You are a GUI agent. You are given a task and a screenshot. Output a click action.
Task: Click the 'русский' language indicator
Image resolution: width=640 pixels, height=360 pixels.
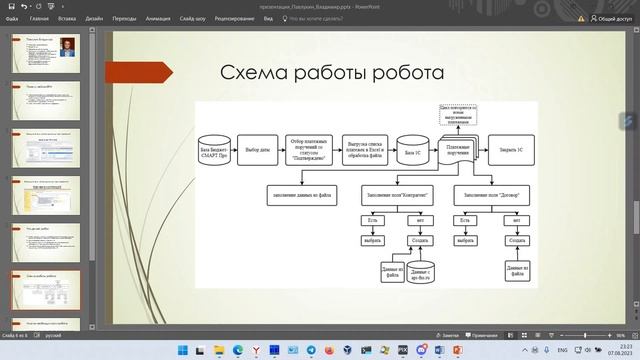(x=53, y=336)
